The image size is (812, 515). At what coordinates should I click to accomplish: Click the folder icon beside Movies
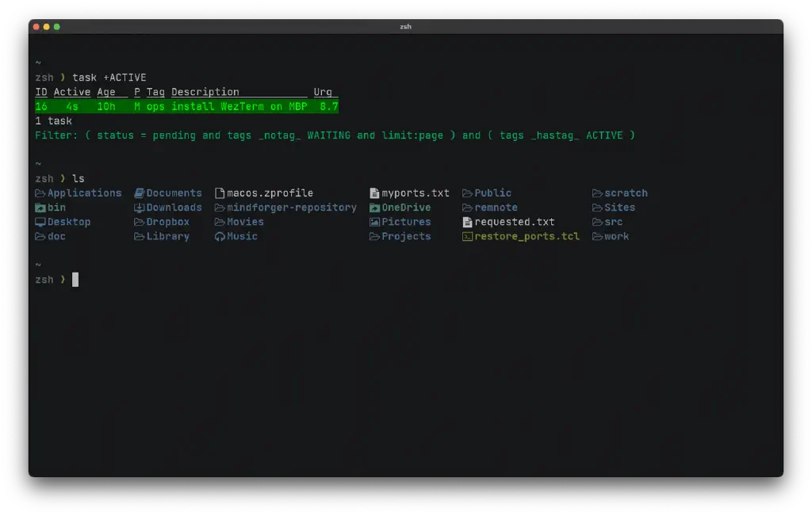pos(220,222)
